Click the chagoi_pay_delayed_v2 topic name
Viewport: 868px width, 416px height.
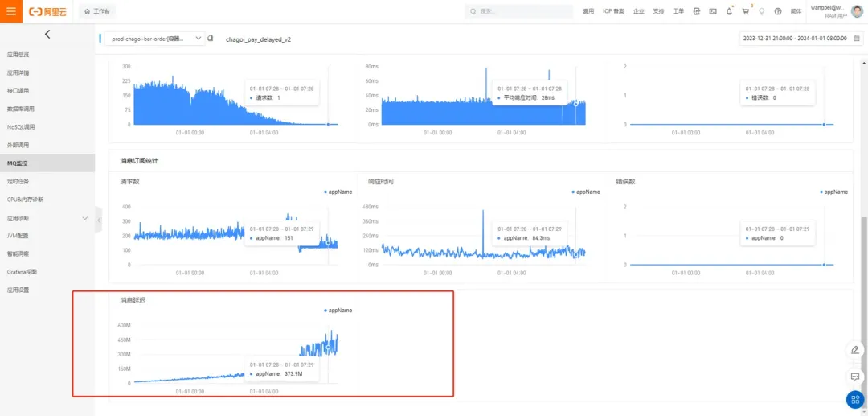click(x=259, y=39)
